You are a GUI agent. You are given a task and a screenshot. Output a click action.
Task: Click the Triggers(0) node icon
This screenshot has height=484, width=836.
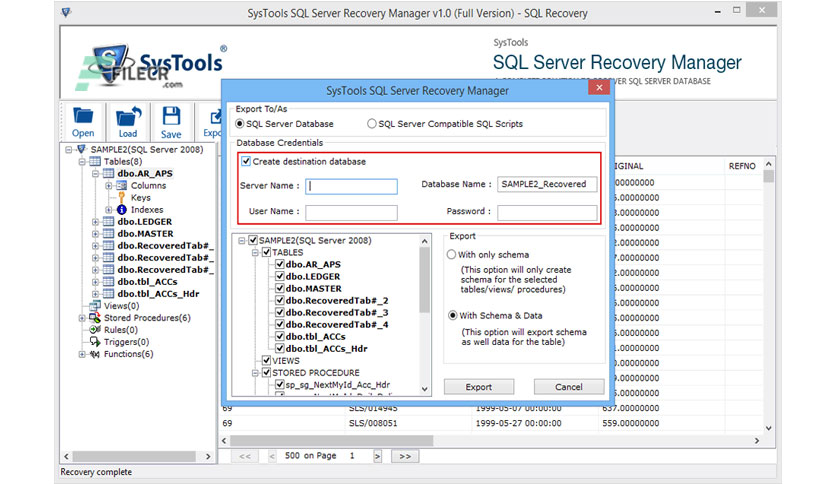click(x=95, y=342)
